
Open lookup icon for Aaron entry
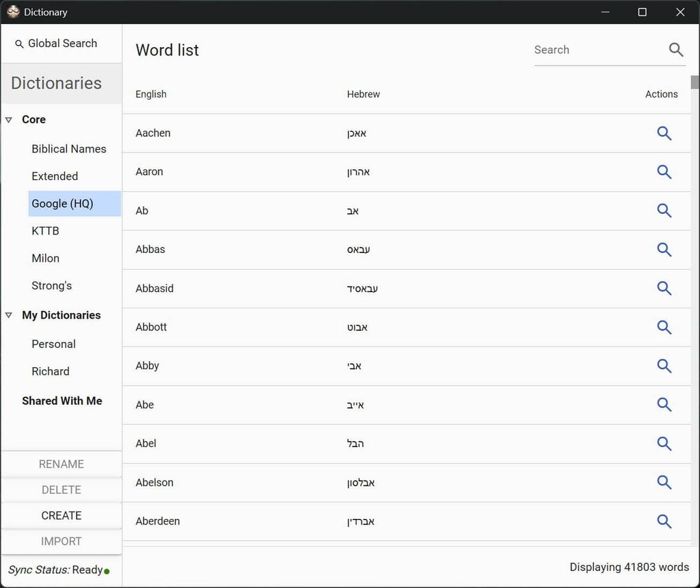click(664, 172)
